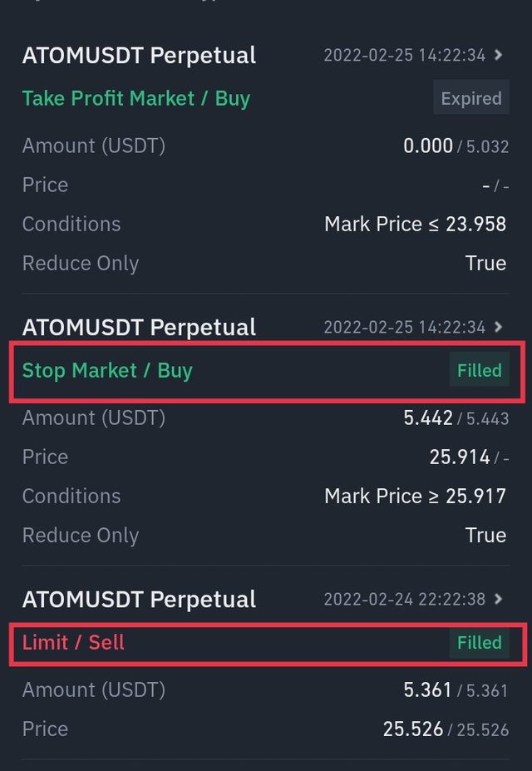Open third ATOMUSDT Perpetual order title
Viewport: 532px width, 771px height.
[x=139, y=599]
